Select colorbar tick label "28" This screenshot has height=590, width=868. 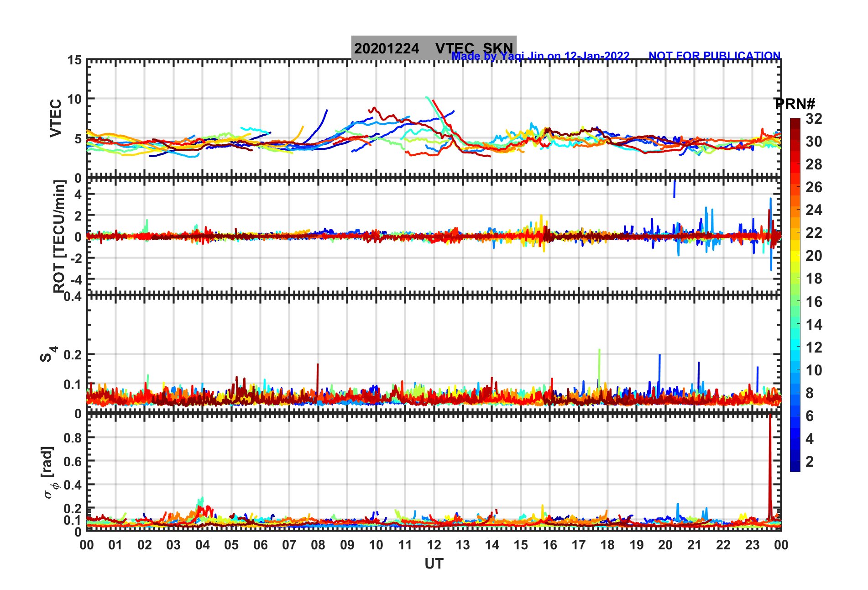pos(814,164)
